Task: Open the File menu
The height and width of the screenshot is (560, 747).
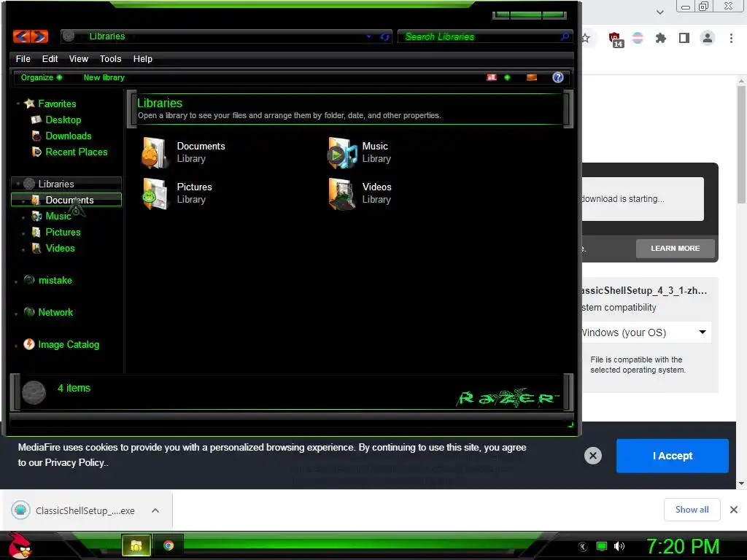Action: click(x=23, y=58)
